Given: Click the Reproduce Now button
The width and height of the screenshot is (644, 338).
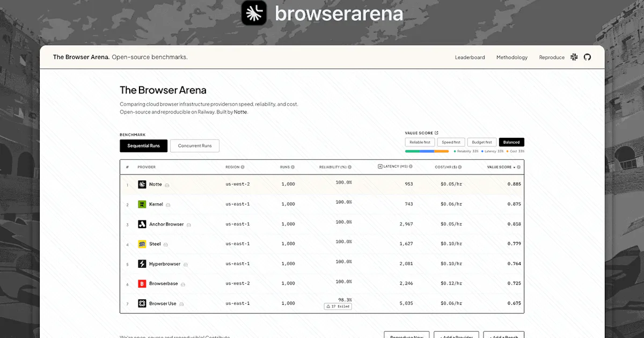Looking at the screenshot, I should [407, 336].
